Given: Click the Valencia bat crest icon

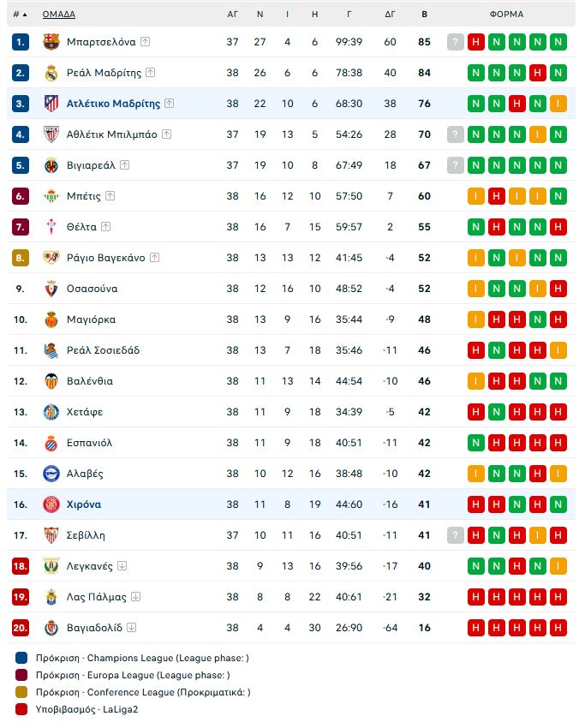Looking at the screenshot, I should pos(51,381).
